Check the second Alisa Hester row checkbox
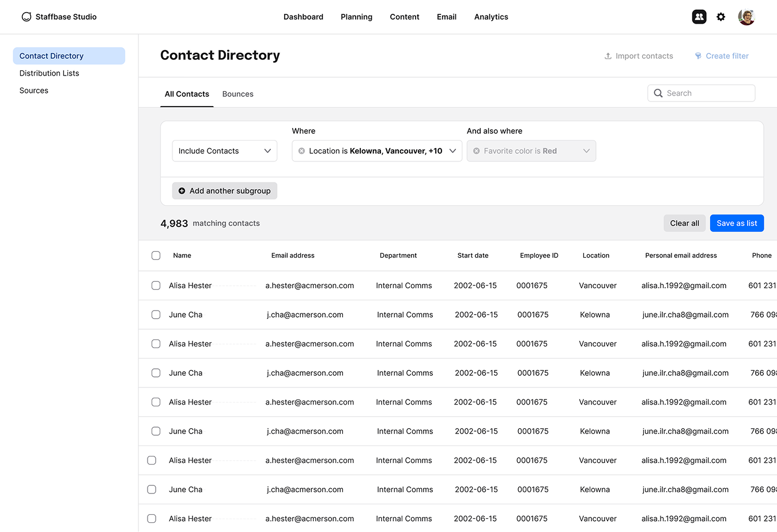 (156, 344)
